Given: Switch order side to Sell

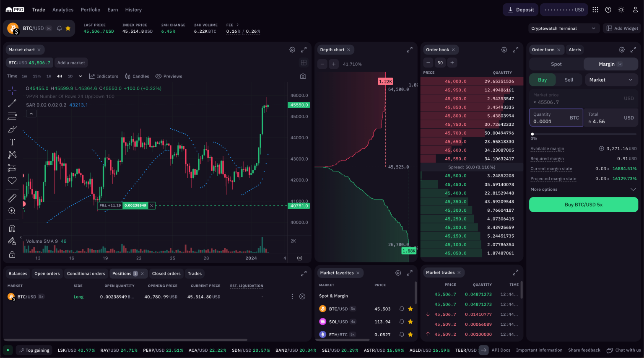Looking at the screenshot, I should (569, 79).
